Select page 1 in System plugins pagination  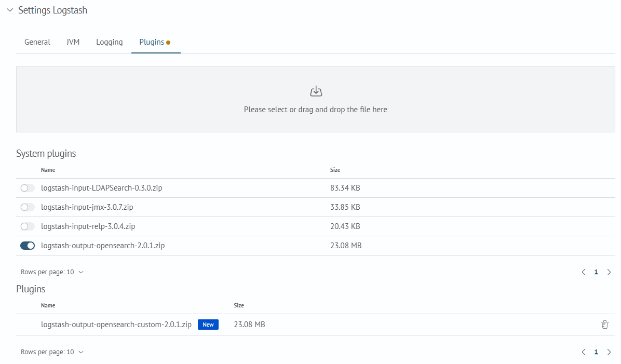coord(596,272)
